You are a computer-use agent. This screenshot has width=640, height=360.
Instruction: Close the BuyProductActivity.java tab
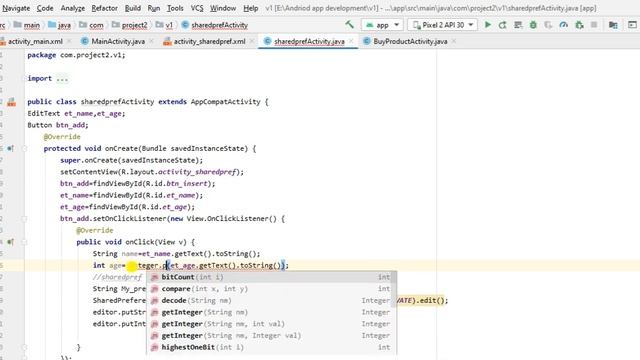pyautogui.click(x=453, y=41)
